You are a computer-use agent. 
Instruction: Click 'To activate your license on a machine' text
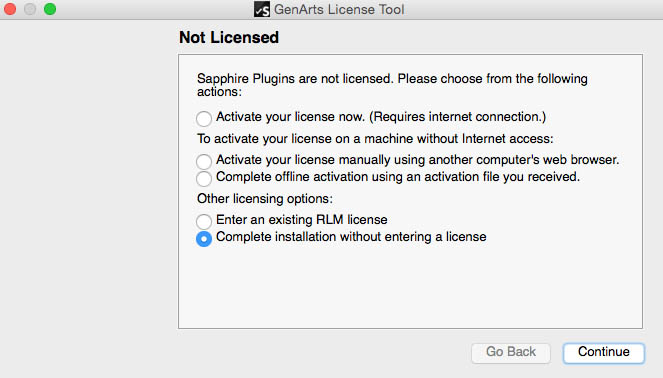tap(375, 139)
